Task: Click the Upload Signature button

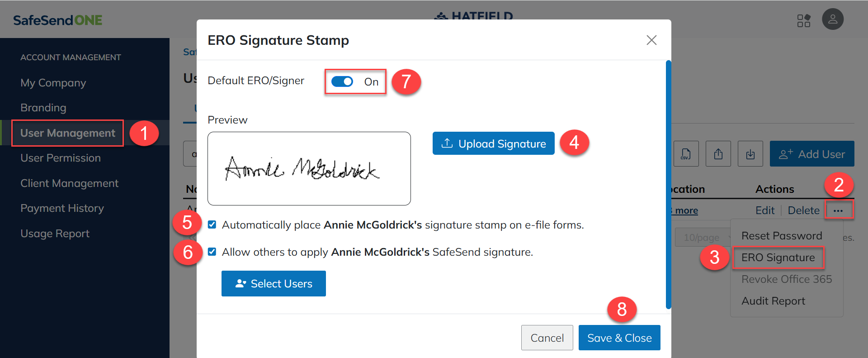Action: pos(493,143)
